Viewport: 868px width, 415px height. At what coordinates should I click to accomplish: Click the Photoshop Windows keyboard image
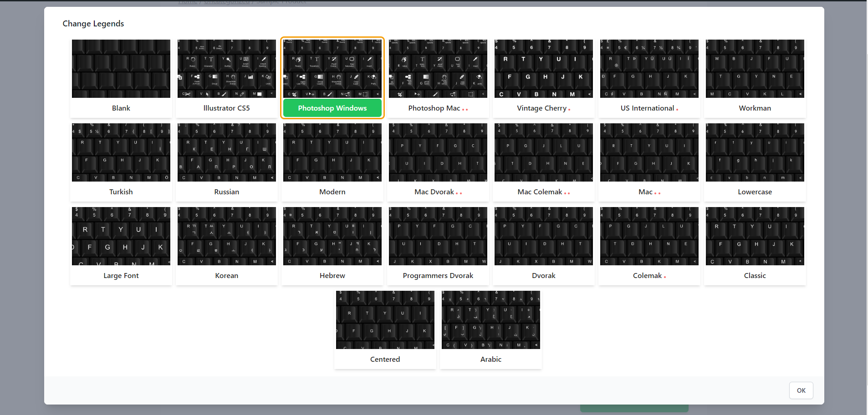pyautogui.click(x=332, y=69)
